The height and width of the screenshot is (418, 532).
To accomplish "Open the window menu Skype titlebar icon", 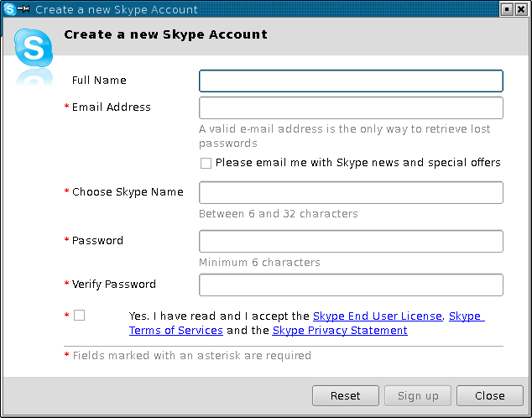I will (x=10, y=9).
